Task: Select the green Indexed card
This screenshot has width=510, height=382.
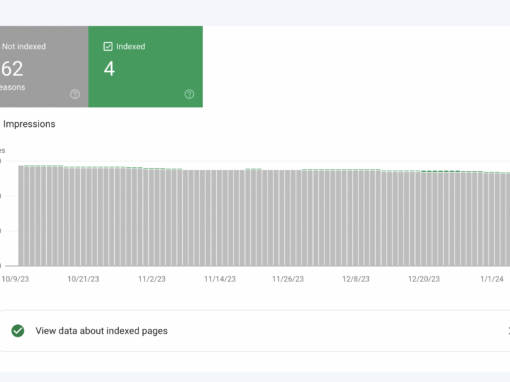Action: click(x=146, y=67)
